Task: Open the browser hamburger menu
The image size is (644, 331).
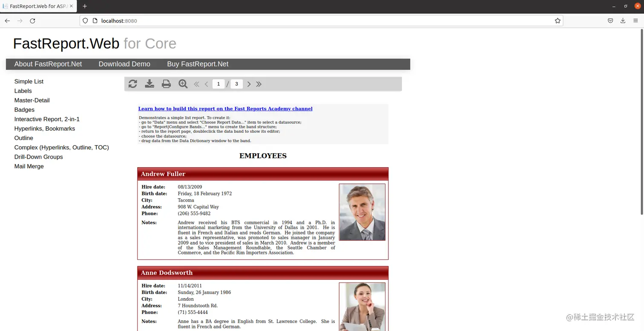Action: [635, 20]
